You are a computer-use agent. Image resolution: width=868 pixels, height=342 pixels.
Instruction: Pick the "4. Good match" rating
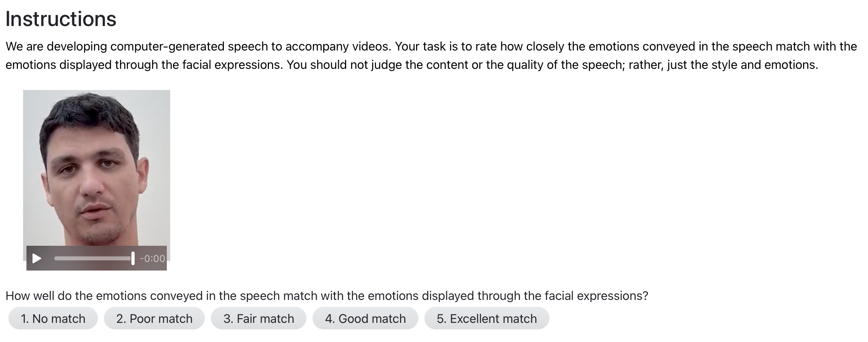click(x=365, y=318)
